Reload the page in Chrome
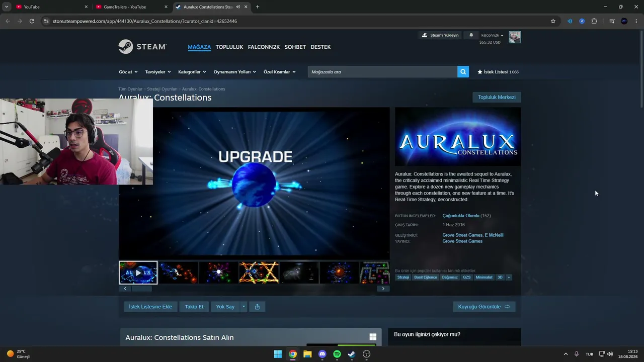 point(32,21)
